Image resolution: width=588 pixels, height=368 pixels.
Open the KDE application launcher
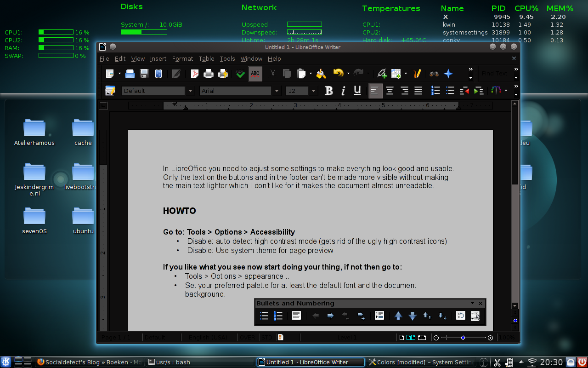pos(6,362)
